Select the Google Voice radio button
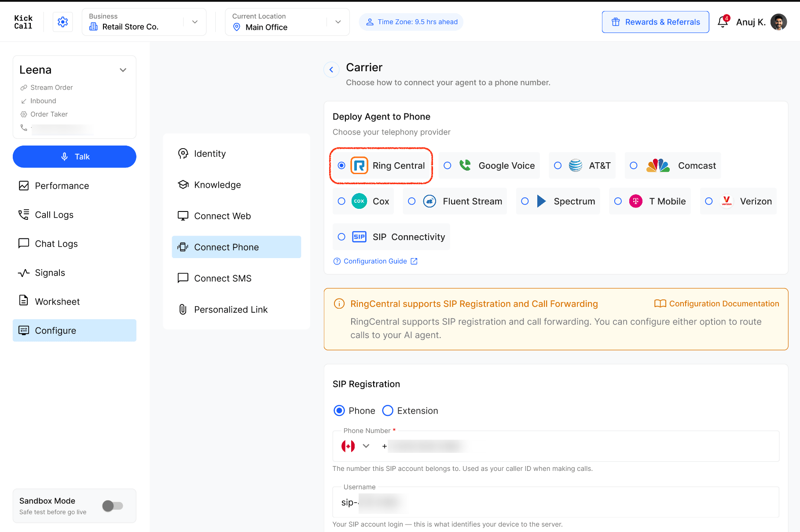 pos(448,165)
